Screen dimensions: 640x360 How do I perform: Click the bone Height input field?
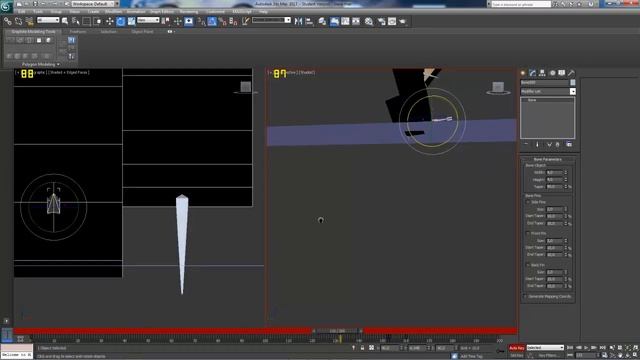coord(554,180)
